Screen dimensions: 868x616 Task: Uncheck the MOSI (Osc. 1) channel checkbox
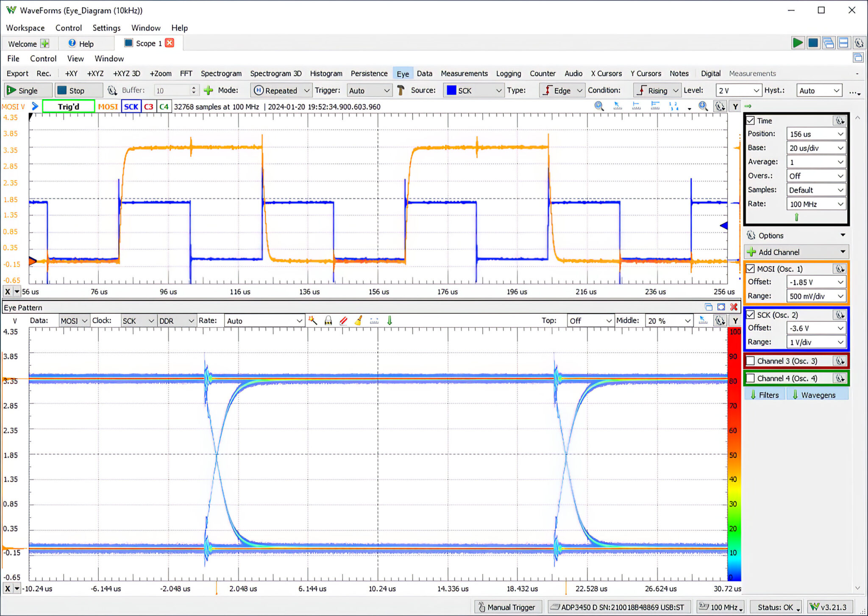click(x=751, y=269)
